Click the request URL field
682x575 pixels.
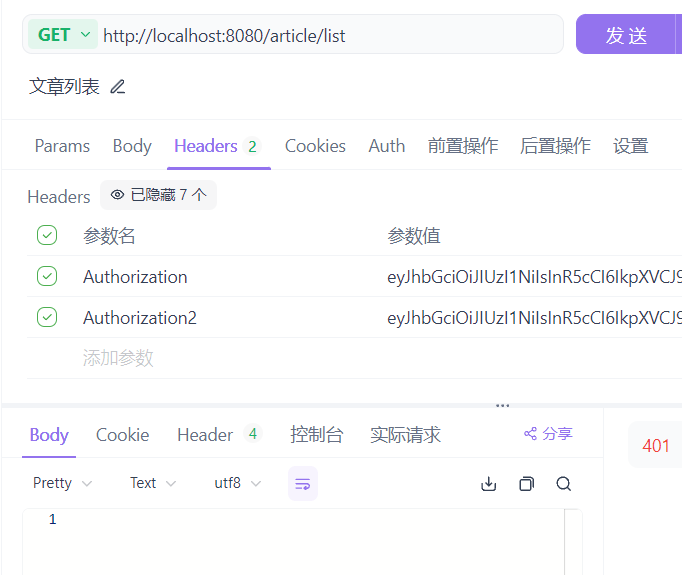click(x=331, y=34)
